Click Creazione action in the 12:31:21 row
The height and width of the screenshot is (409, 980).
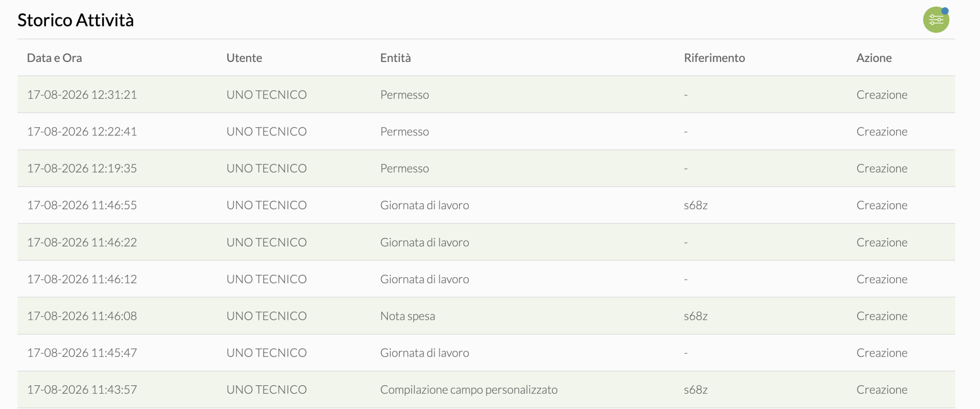(882, 95)
